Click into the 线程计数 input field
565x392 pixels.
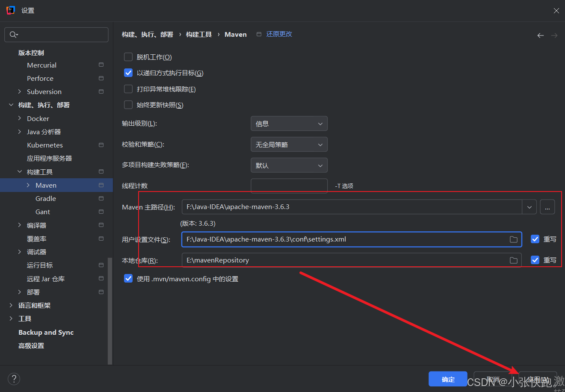[289, 186]
